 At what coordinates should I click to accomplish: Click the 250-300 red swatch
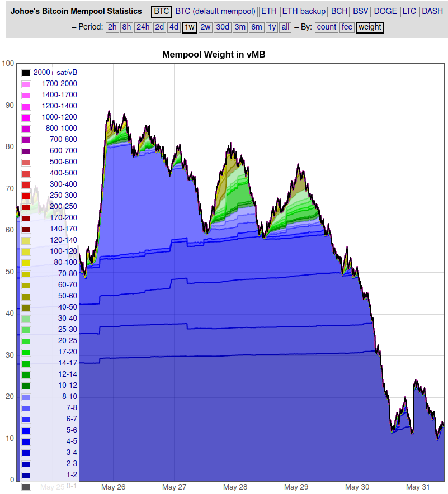pos(26,196)
